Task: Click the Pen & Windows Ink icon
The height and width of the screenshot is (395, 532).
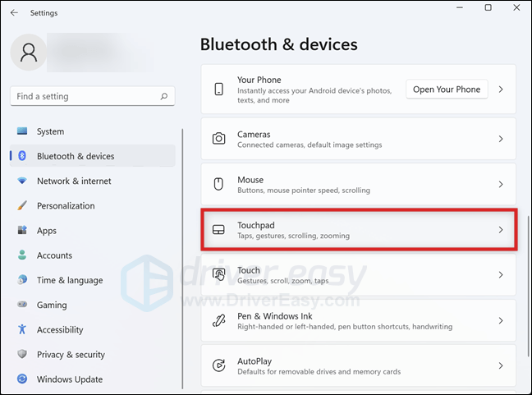Action: [x=219, y=320]
